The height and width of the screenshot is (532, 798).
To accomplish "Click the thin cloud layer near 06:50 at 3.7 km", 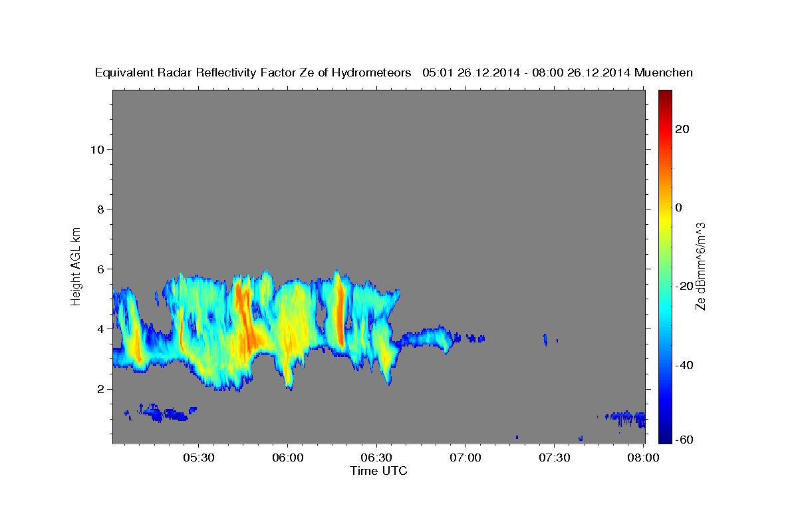I will point(429,338).
